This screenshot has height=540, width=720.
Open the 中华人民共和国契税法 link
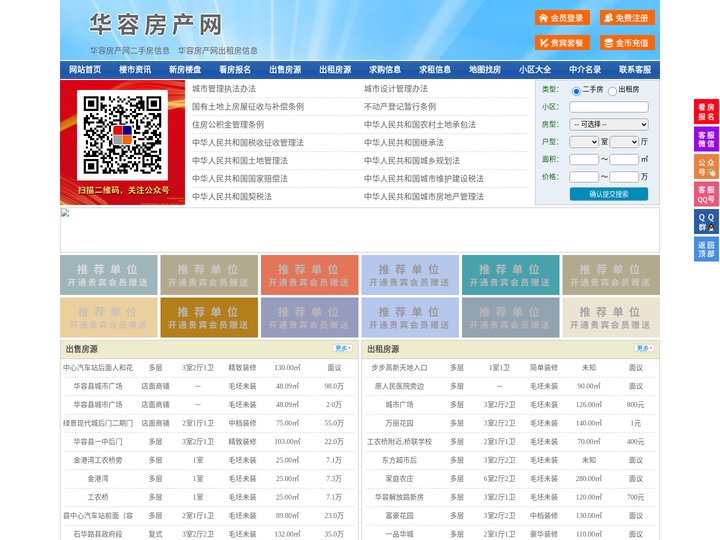232,197
